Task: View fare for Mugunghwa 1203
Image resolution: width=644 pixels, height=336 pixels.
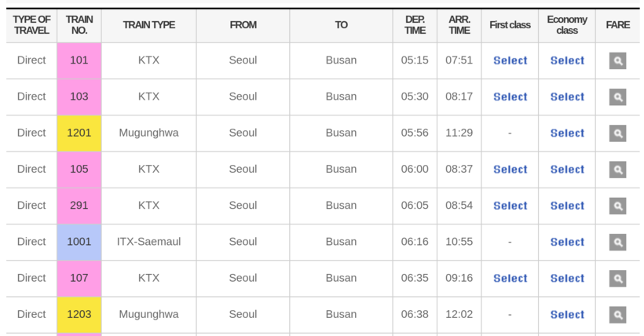Action: tap(618, 315)
